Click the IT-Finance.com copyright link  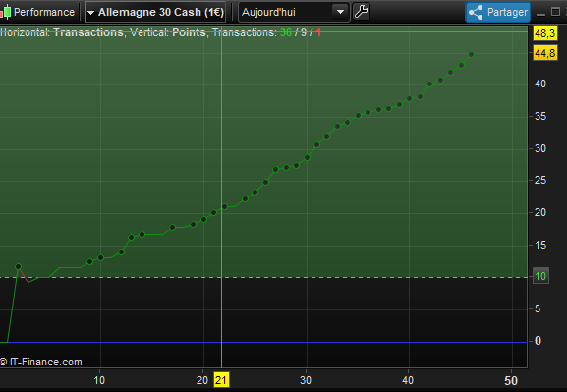pos(41,362)
